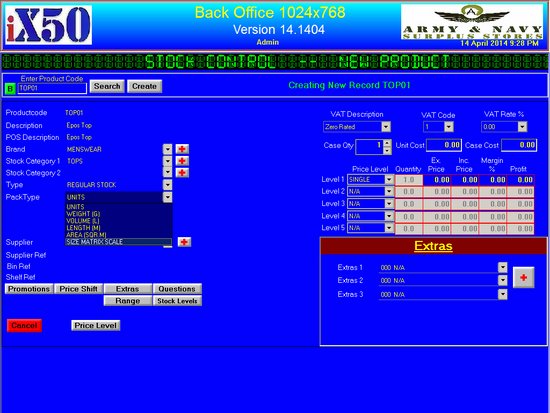Viewport: 550px width, 413px height.
Task: Click the date and time text
Action: coord(499,43)
